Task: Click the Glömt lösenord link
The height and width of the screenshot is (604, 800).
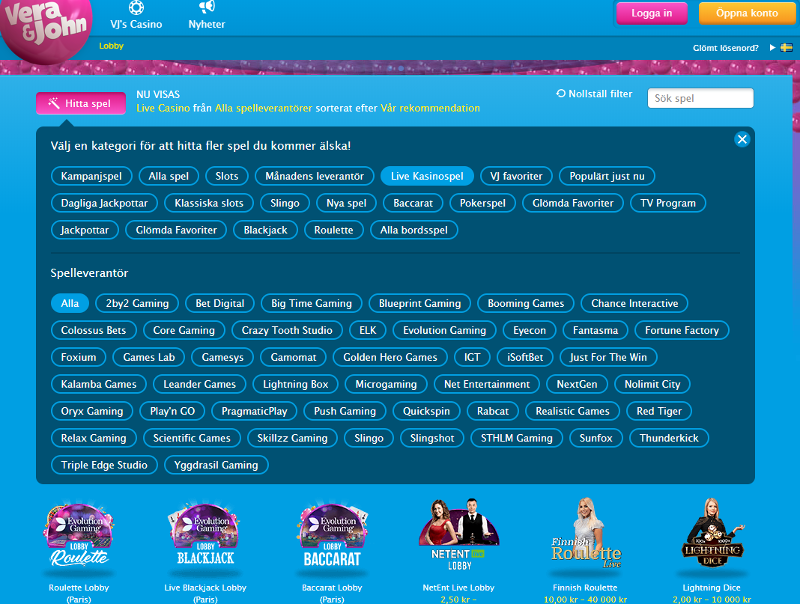Action: pyautogui.click(x=726, y=48)
